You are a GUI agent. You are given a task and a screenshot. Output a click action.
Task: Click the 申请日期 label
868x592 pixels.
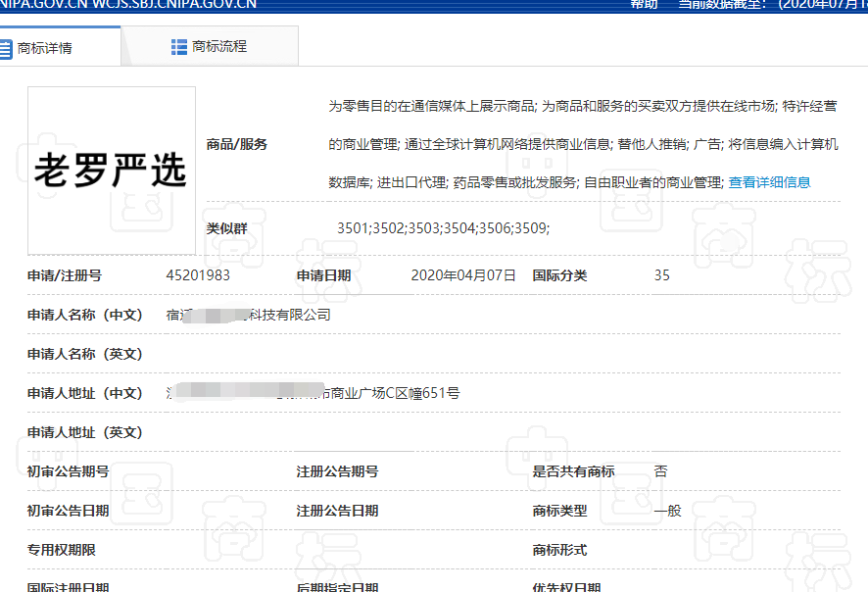click(x=323, y=275)
